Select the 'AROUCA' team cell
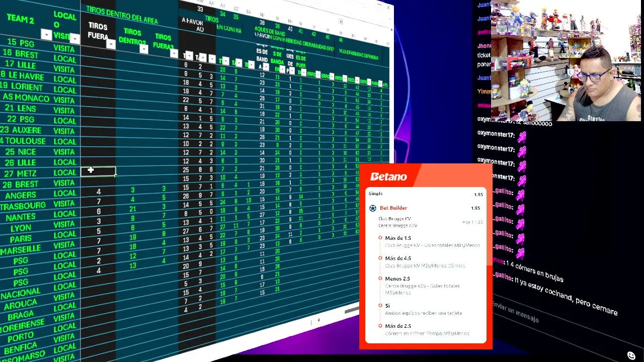This screenshot has height=362, width=644. coord(21,304)
